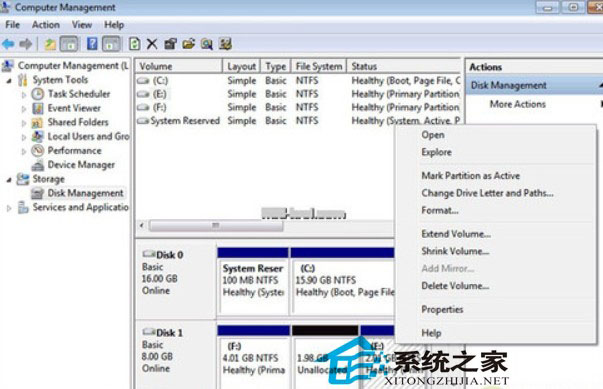
Task: Expand Services and Applications node
Action: coord(9,208)
